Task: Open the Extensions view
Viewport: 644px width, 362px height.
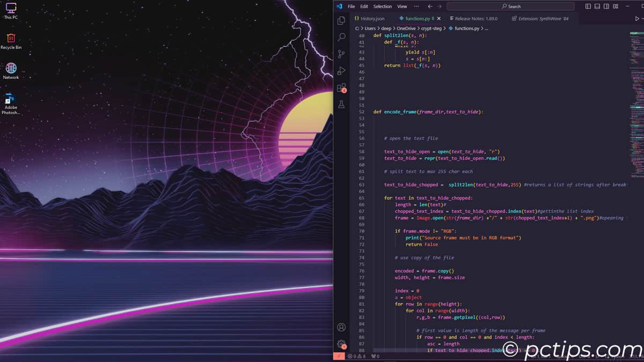Action: (341, 87)
